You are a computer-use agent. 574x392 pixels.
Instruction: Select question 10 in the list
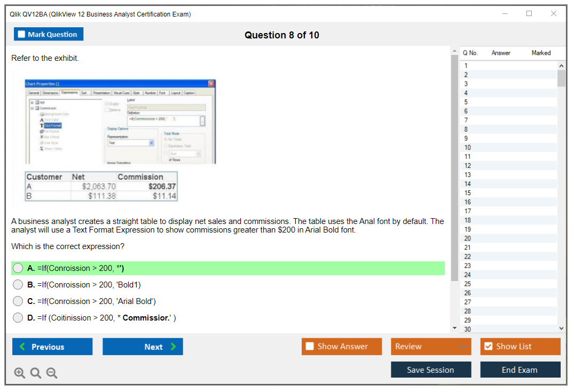(468, 147)
